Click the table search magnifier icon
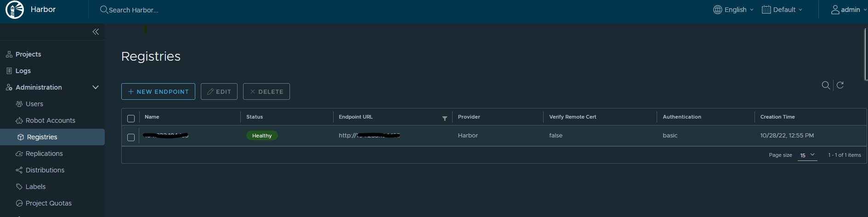 (x=825, y=86)
